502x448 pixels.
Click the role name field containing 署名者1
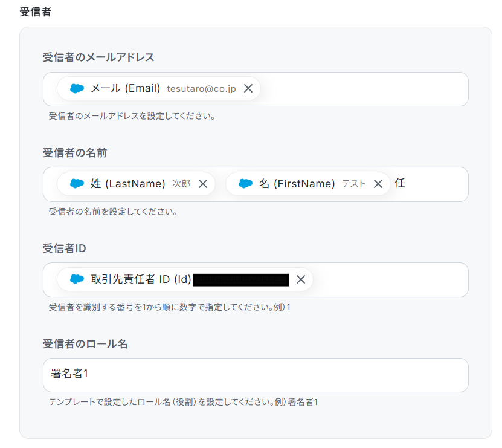(256, 375)
